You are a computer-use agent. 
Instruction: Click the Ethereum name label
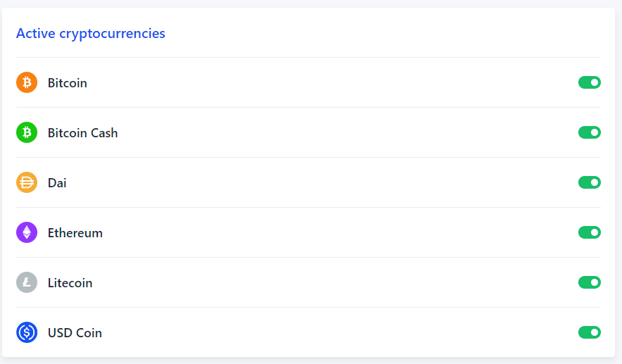coord(75,233)
